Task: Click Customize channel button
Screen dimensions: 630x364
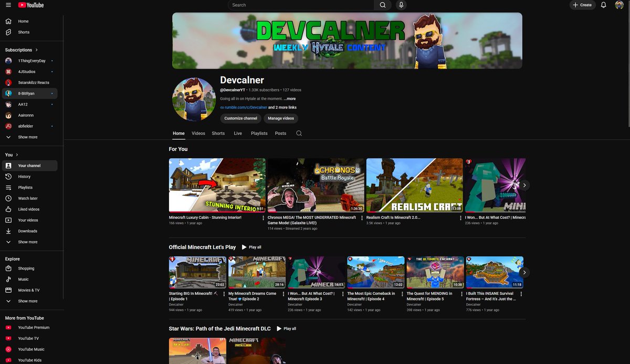Action: [240, 119]
